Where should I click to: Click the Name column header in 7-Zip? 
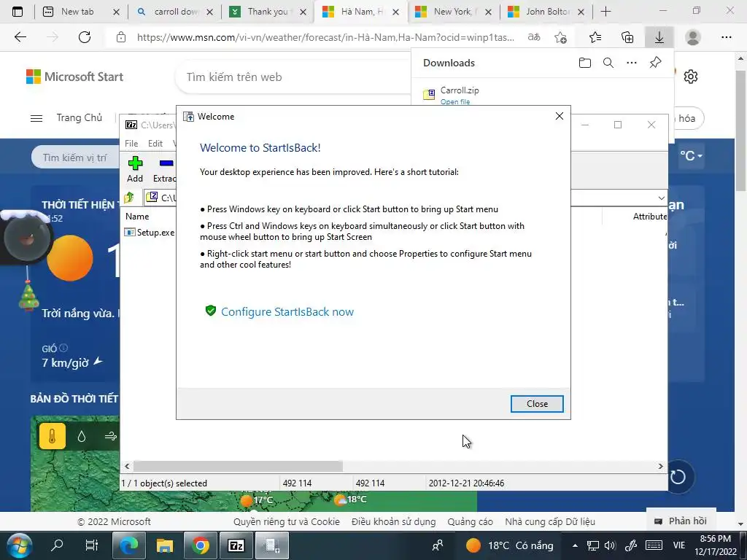[x=137, y=216]
